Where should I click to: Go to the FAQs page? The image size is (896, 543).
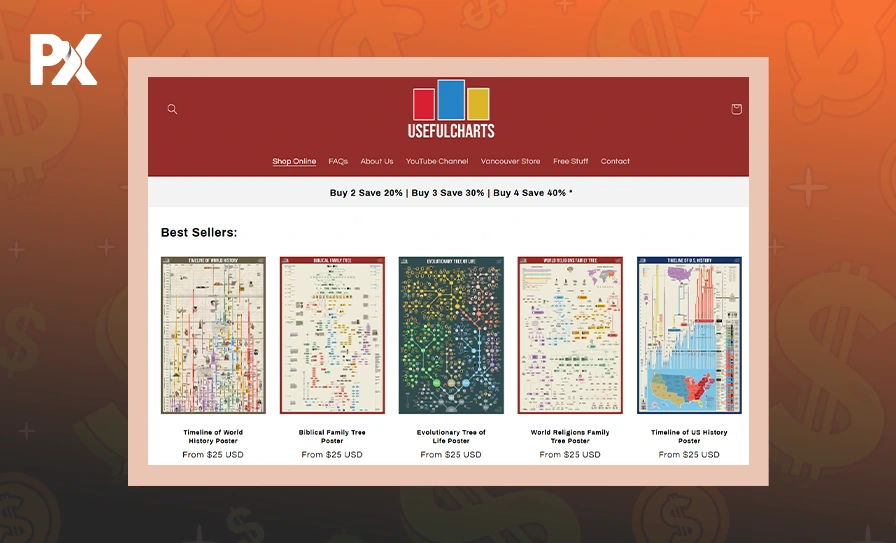tap(338, 161)
